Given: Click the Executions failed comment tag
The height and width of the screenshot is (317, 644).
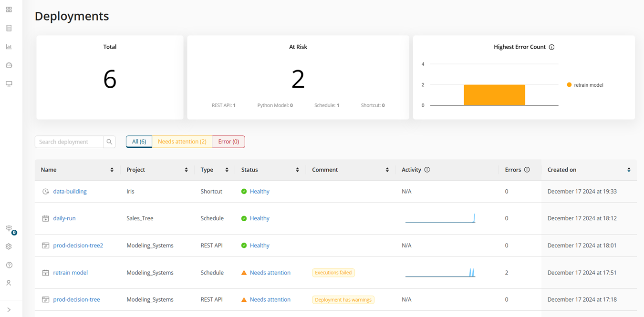Looking at the screenshot, I should [x=333, y=273].
